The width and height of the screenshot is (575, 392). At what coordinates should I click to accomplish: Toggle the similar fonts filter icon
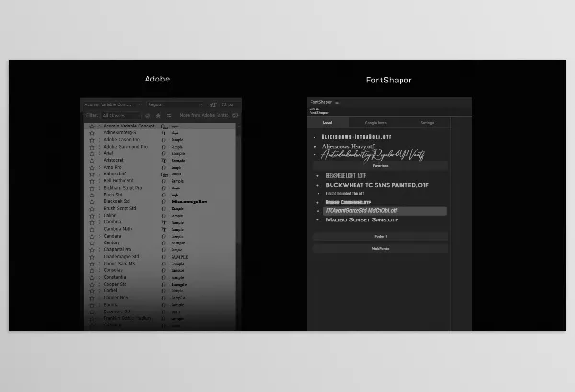(169, 116)
